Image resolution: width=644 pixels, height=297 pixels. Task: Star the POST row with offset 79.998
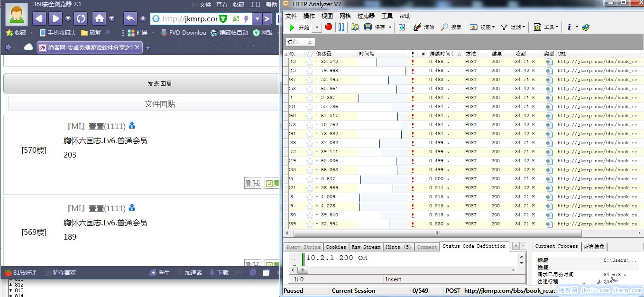(310, 71)
